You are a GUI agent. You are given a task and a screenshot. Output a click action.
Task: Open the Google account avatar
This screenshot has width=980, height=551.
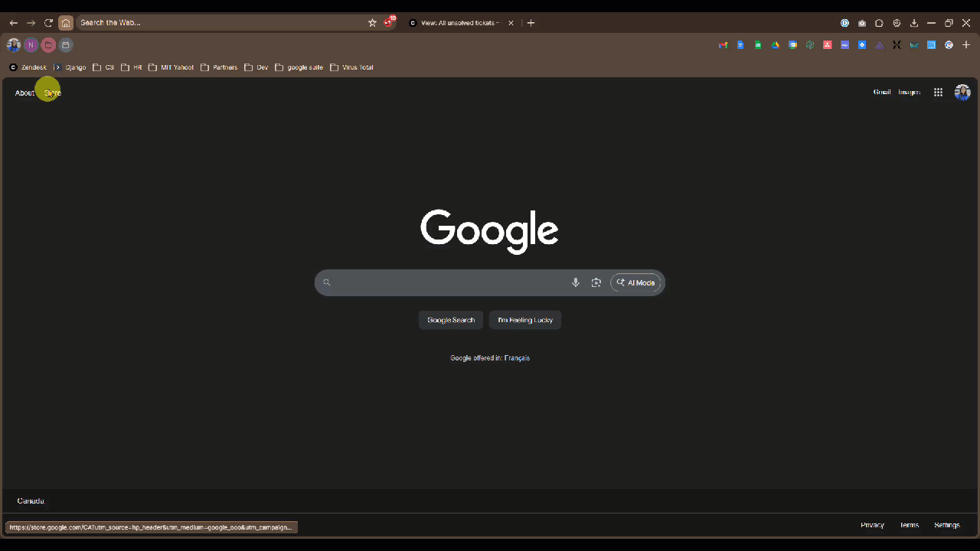tap(962, 92)
